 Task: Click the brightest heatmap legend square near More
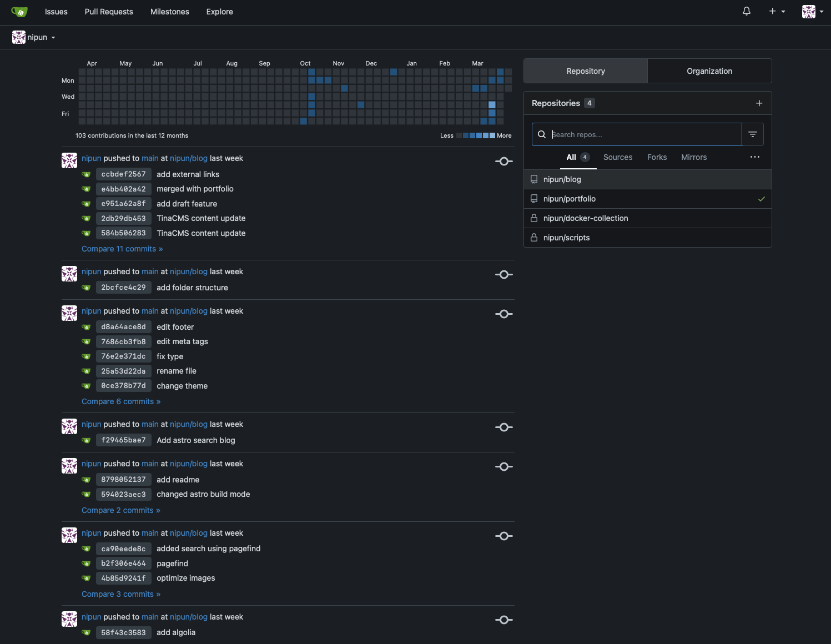pyautogui.click(x=492, y=135)
